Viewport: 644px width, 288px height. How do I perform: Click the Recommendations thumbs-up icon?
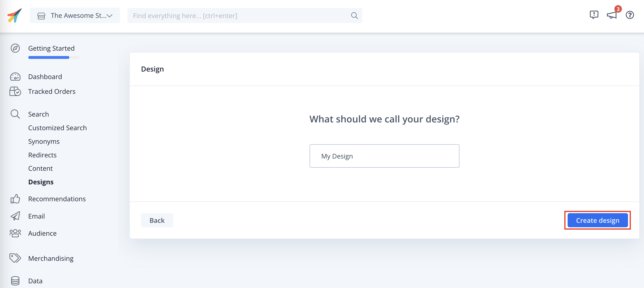15,199
